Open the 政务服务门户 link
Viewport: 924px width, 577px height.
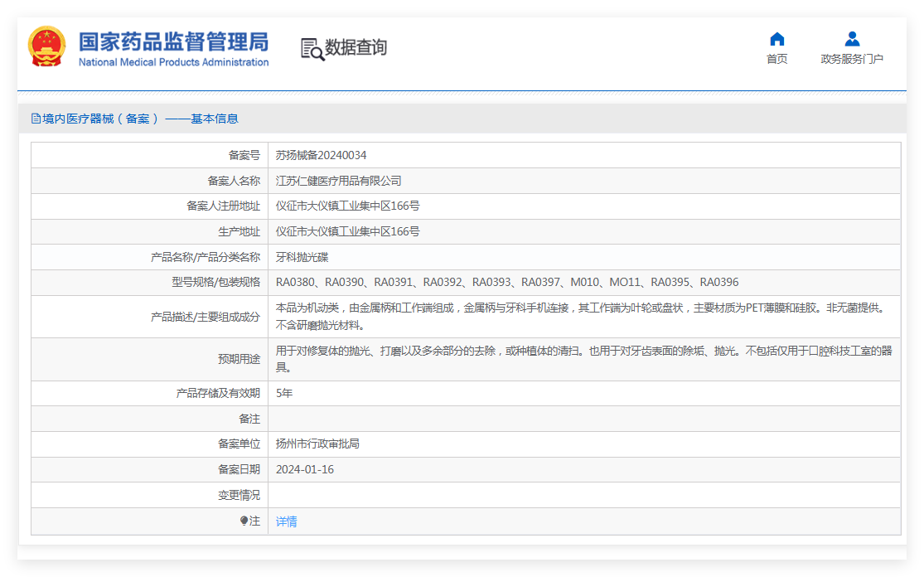(x=852, y=59)
